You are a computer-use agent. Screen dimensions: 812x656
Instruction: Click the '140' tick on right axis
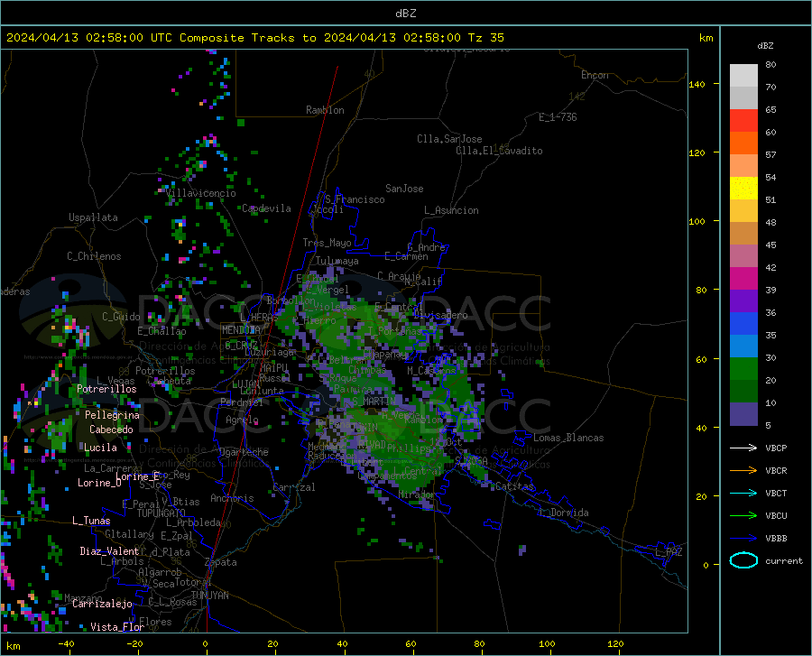click(x=697, y=84)
